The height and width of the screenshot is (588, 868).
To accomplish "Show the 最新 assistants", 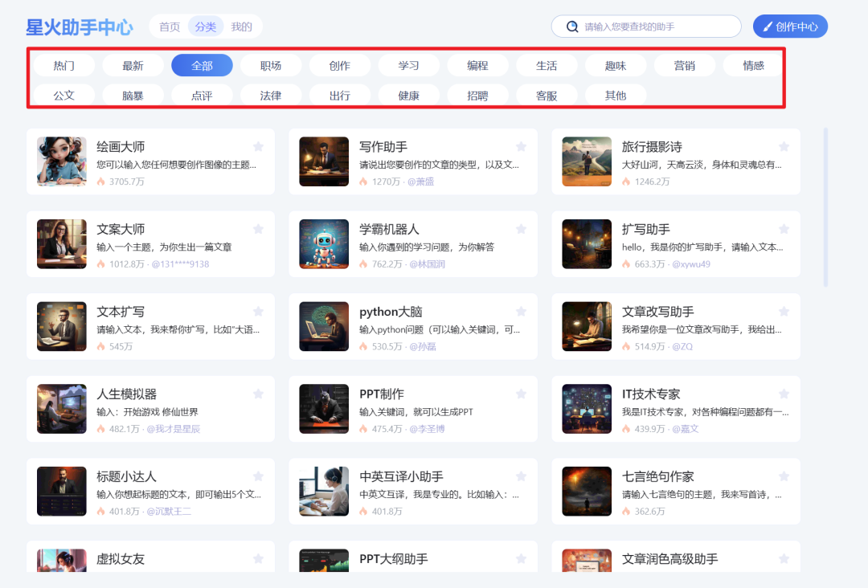I will coord(133,66).
